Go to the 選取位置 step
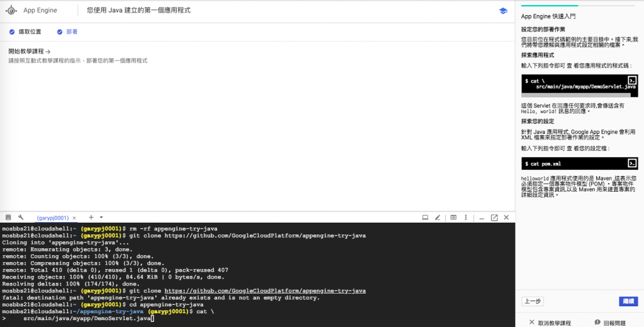644x327 pixels. coord(30,31)
